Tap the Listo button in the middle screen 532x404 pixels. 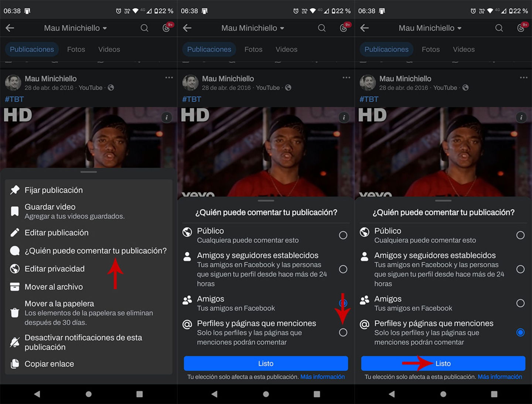pos(266,363)
